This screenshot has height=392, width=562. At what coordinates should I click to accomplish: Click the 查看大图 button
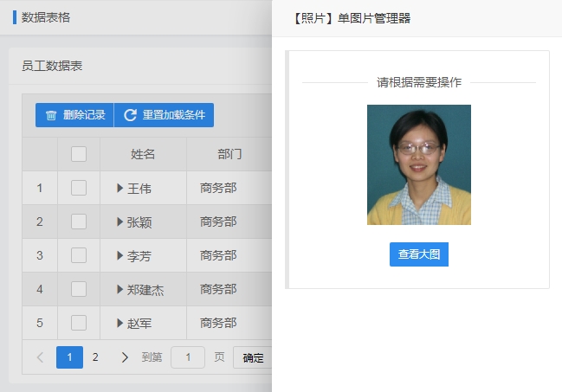click(419, 254)
